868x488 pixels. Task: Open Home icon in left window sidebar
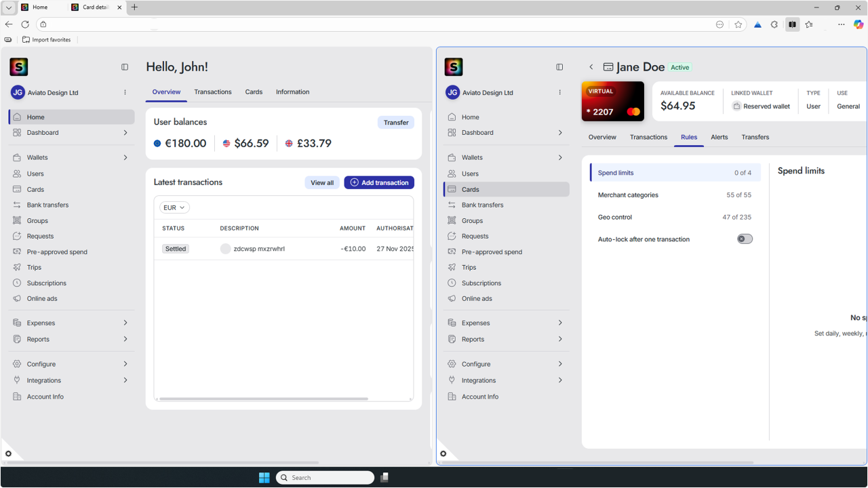click(x=17, y=117)
